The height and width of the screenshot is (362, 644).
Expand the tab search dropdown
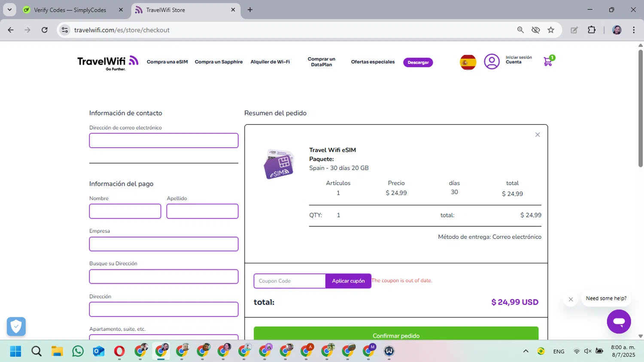pos(9,9)
